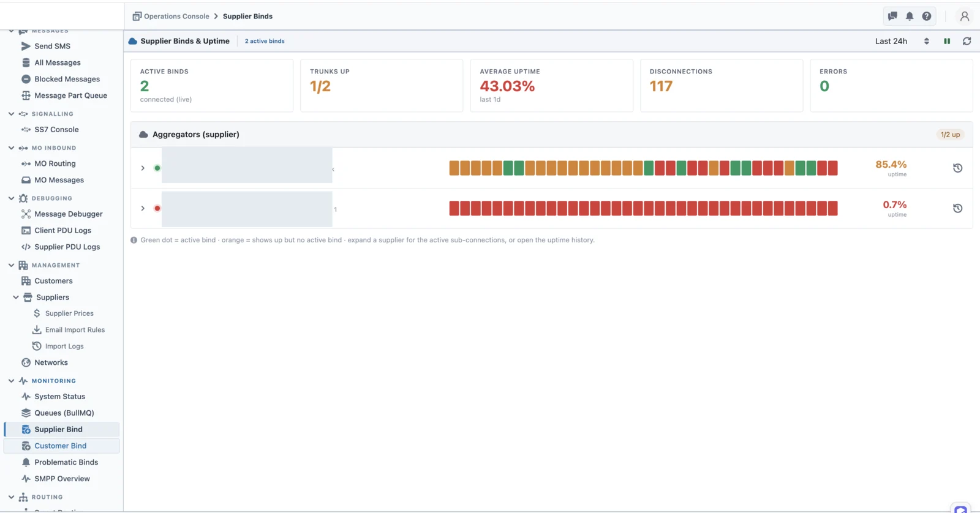Collapse the Management sidebar section
The image size is (980, 513).
(x=11, y=265)
